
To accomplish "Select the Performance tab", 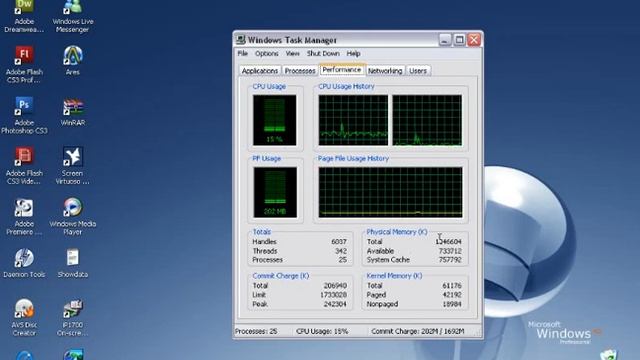I will pos(342,70).
